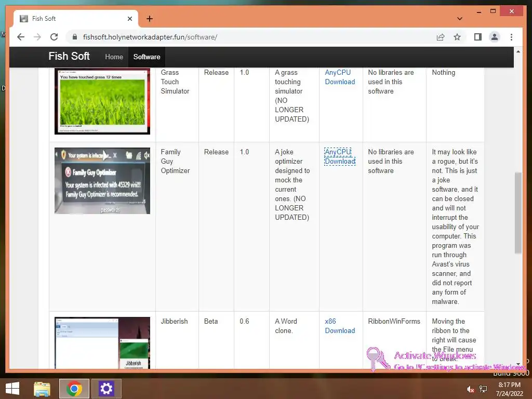Click Fish Soft brand logo text

click(69, 56)
